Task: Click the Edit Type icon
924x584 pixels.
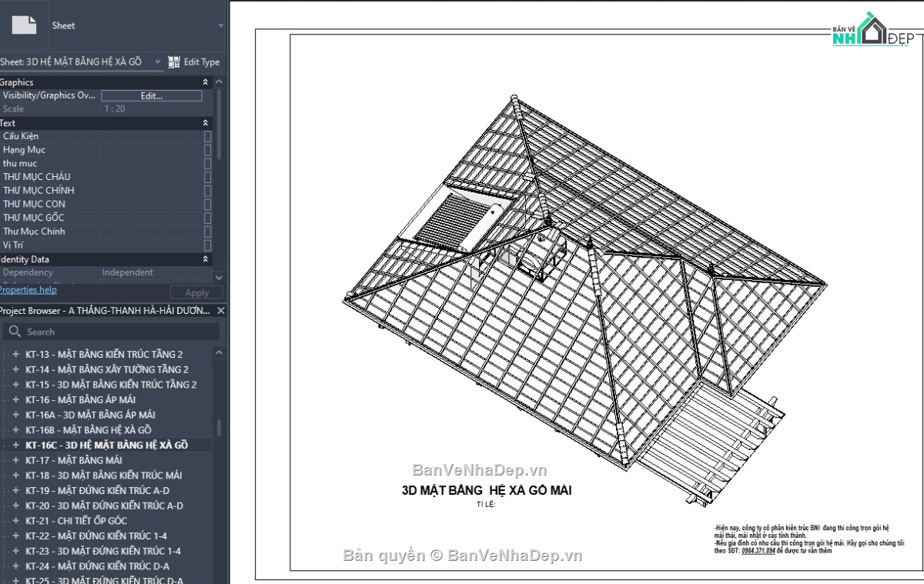Action: click(174, 62)
